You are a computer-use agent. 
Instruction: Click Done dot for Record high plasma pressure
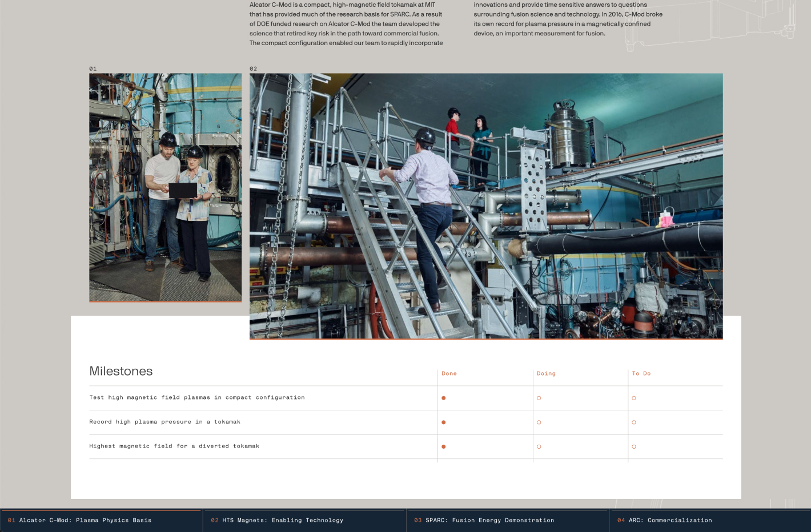444,422
